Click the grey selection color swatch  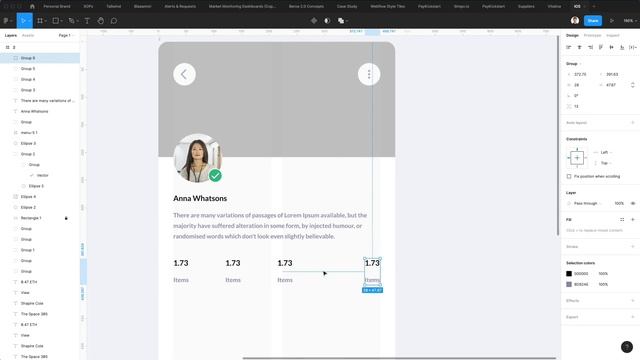569,284
